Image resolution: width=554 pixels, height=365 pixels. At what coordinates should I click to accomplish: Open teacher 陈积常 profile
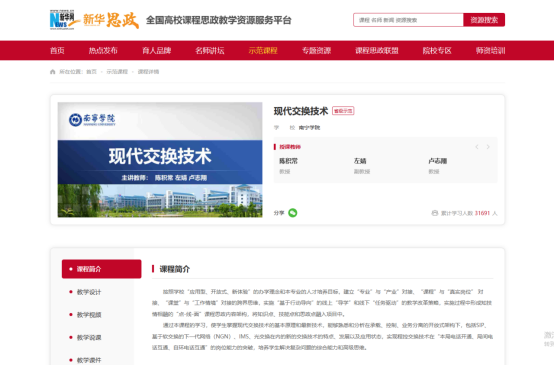288,161
